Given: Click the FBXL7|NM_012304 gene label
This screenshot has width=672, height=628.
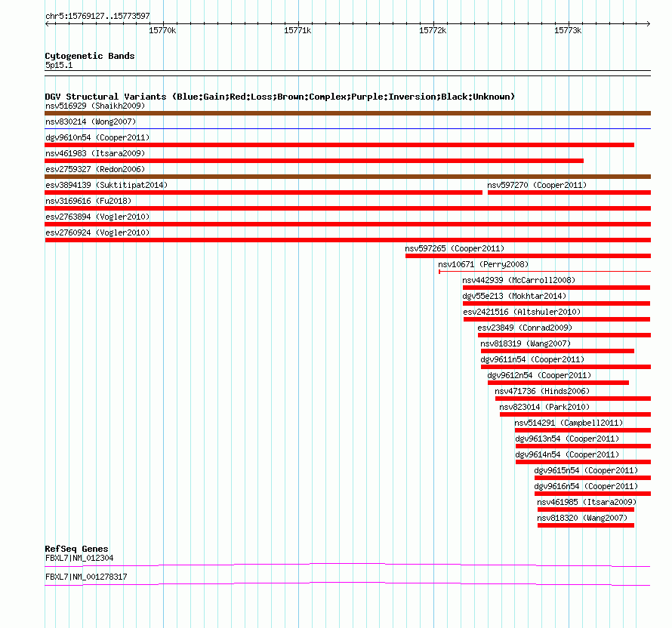Looking at the screenshot, I should click(79, 558).
